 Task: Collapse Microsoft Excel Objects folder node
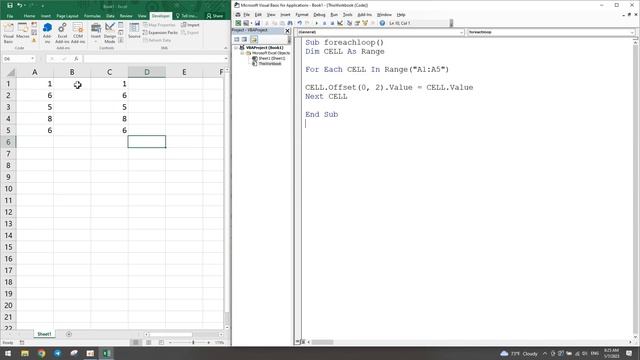(x=242, y=53)
